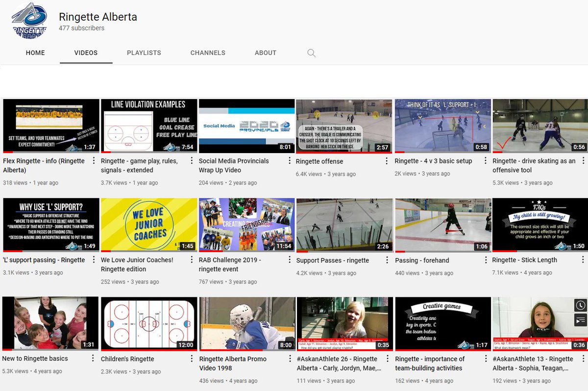This screenshot has height=391, width=588.
Task: Click the Passing - forehand 1:06 thumbnail
Action: click(x=443, y=225)
